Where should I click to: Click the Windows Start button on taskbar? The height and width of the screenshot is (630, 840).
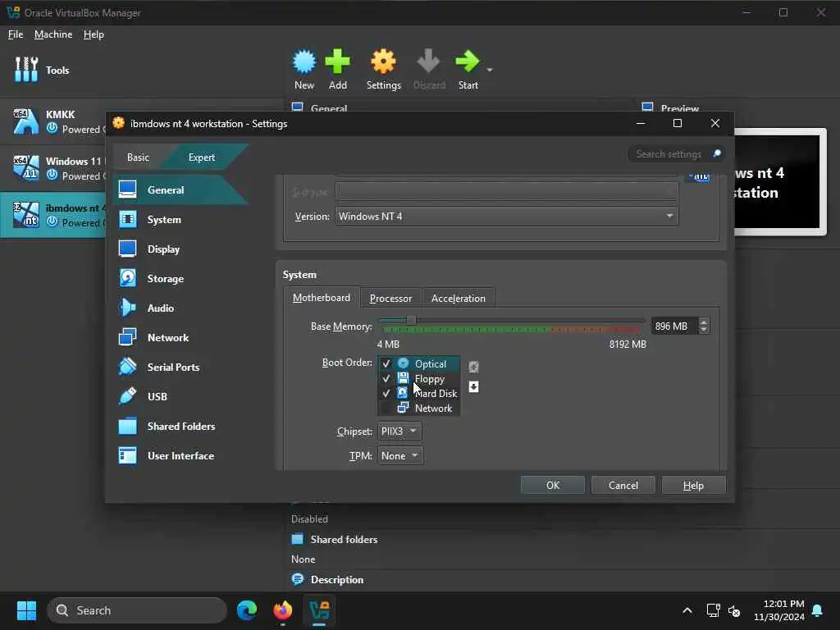[26, 610]
